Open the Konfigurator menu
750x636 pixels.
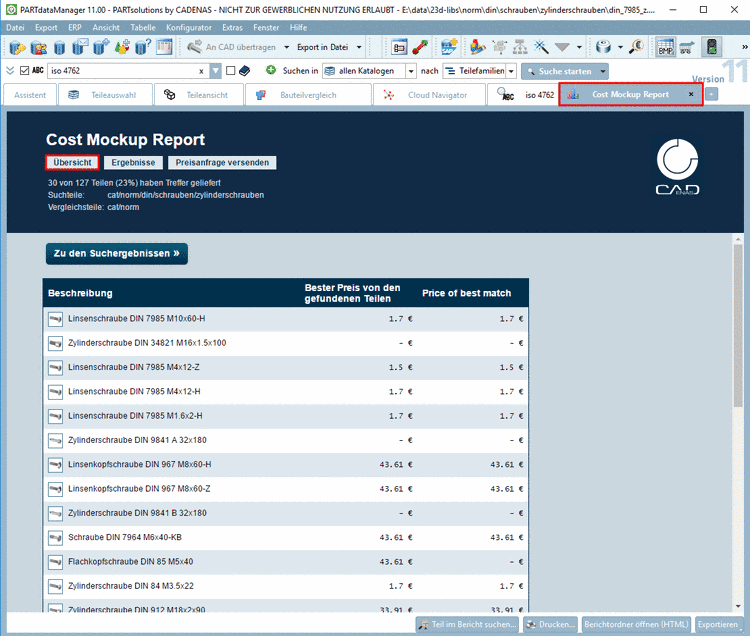point(187,27)
